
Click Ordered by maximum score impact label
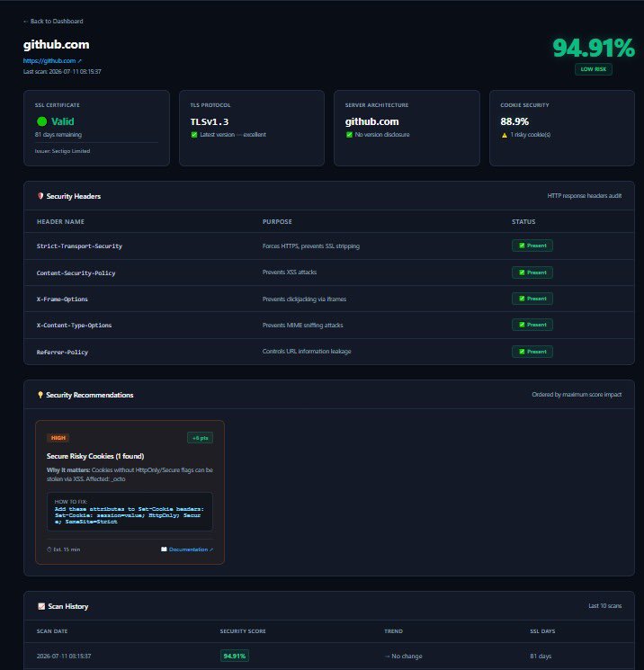click(x=577, y=395)
